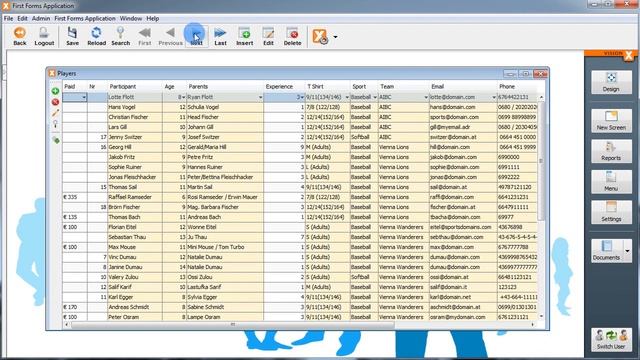Open the Help menu

pyautogui.click(x=153, y=18)
